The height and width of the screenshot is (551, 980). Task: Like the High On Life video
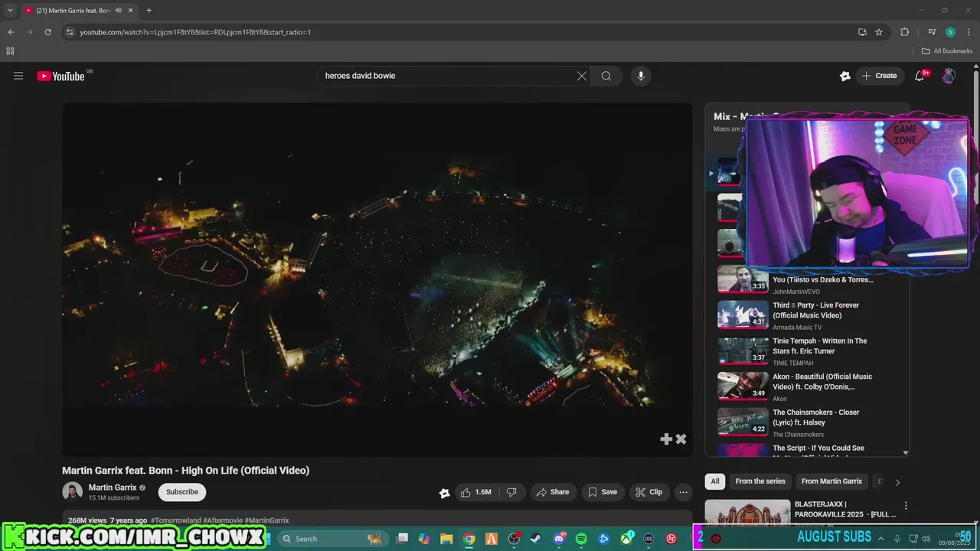point(475,492)
